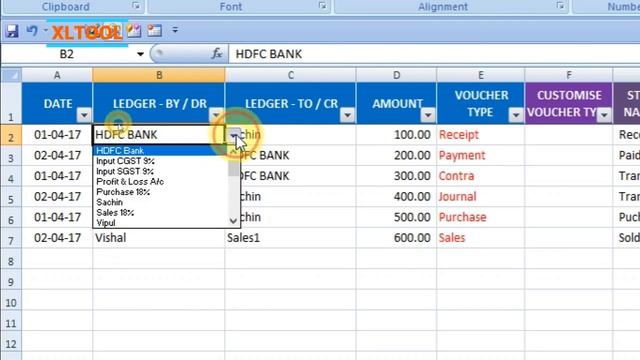
Task: Click the amount 500.00 cell
Action: point(396,217)
